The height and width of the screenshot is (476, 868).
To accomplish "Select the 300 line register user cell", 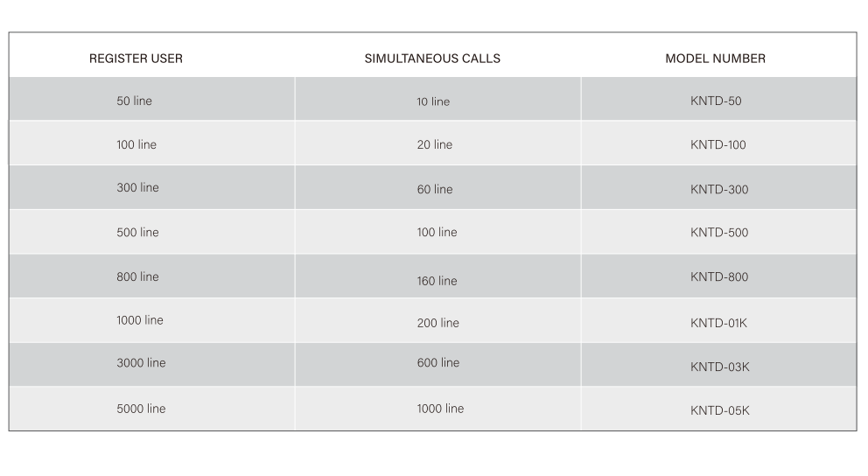I will click(137, 187).
